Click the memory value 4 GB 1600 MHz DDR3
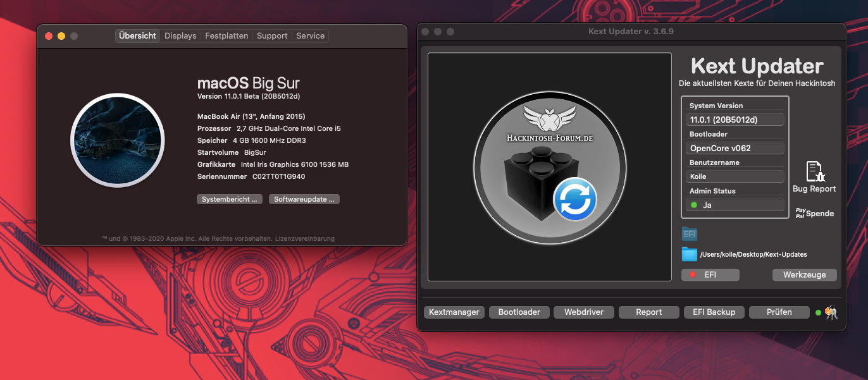 click(x=269, y=140)
